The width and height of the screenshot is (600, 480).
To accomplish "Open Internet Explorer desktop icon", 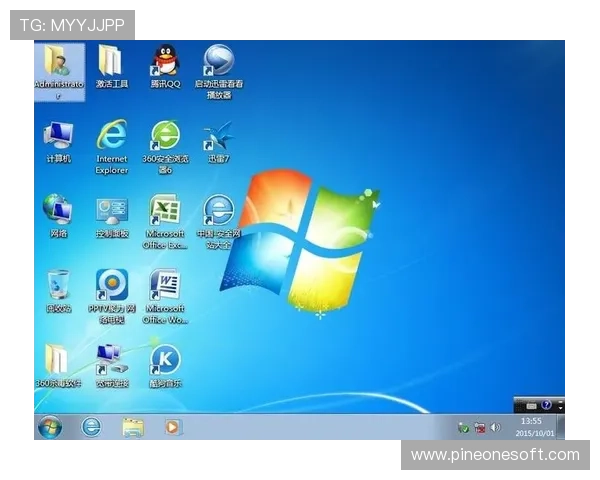I will point(112,147).
